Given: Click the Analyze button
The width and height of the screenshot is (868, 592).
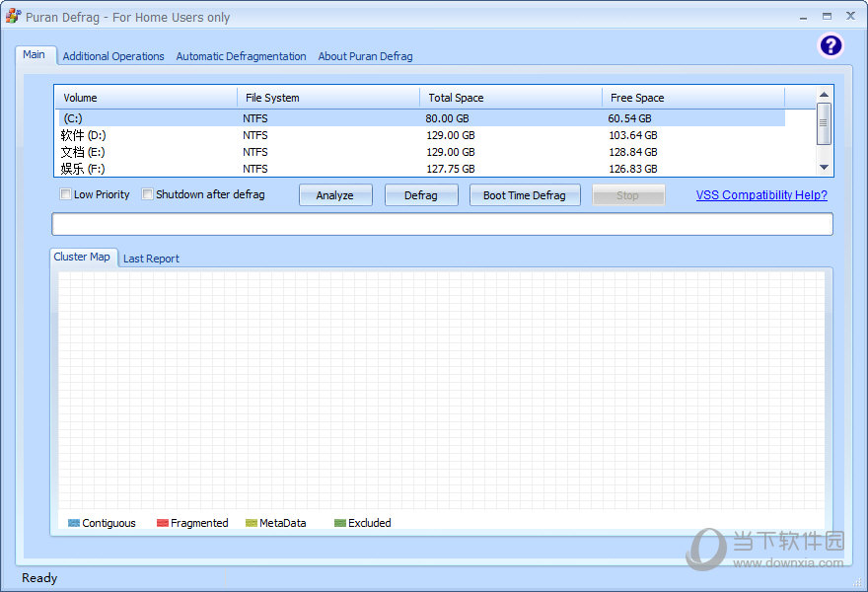Looking at the screenshot, I should pyautogui.click(x=335, y=195).
